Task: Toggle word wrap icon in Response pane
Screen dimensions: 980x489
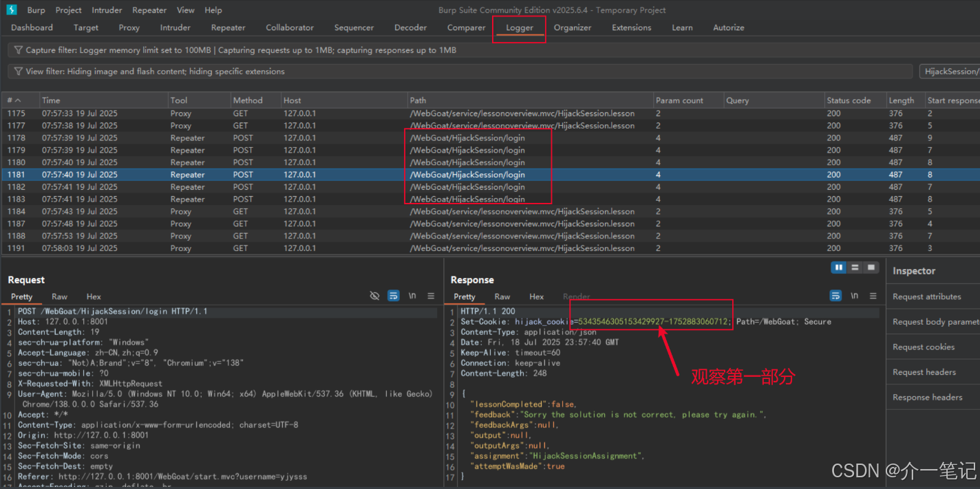Action: pos(835,296)
